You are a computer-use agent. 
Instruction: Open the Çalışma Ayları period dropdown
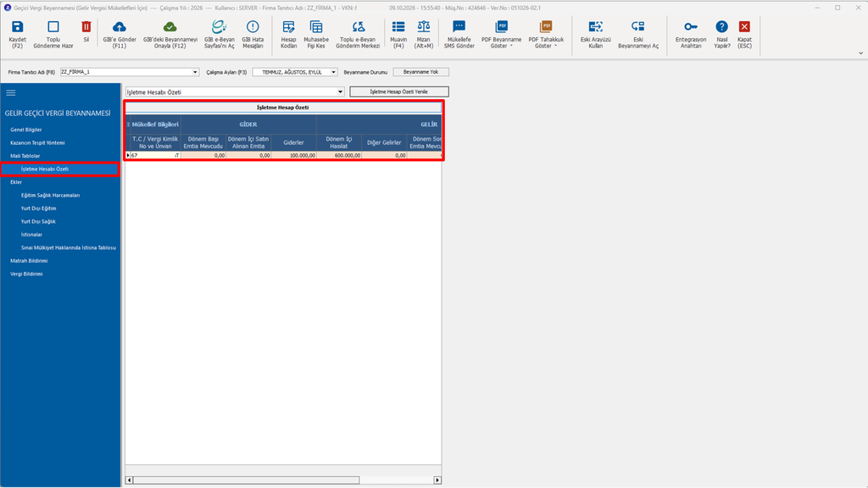333,72
